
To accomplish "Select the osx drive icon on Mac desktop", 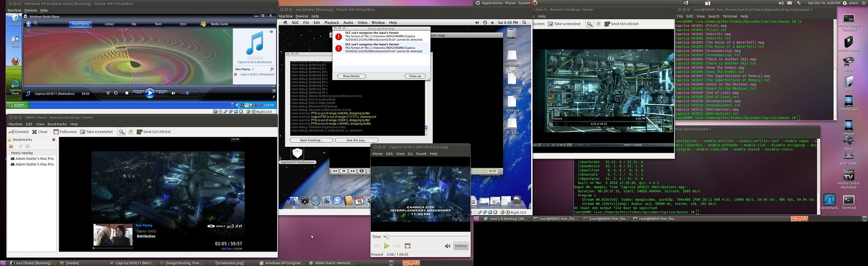I will point(512,37).
